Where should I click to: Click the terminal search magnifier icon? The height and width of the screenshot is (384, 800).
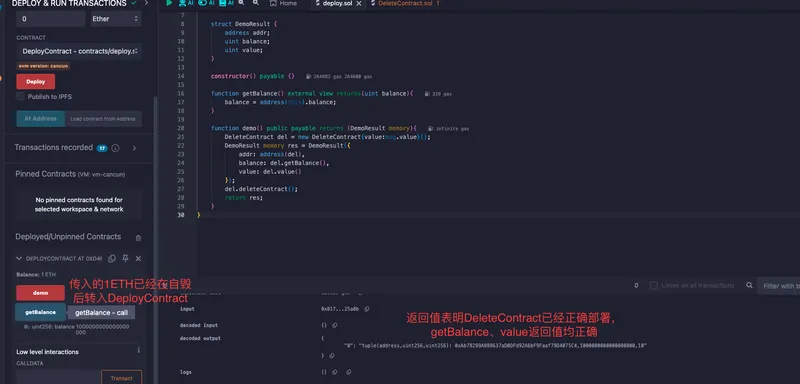click(749, 286)
